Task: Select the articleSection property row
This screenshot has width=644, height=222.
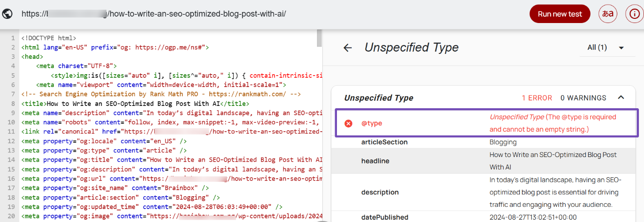Action: (x=483, y=142)
